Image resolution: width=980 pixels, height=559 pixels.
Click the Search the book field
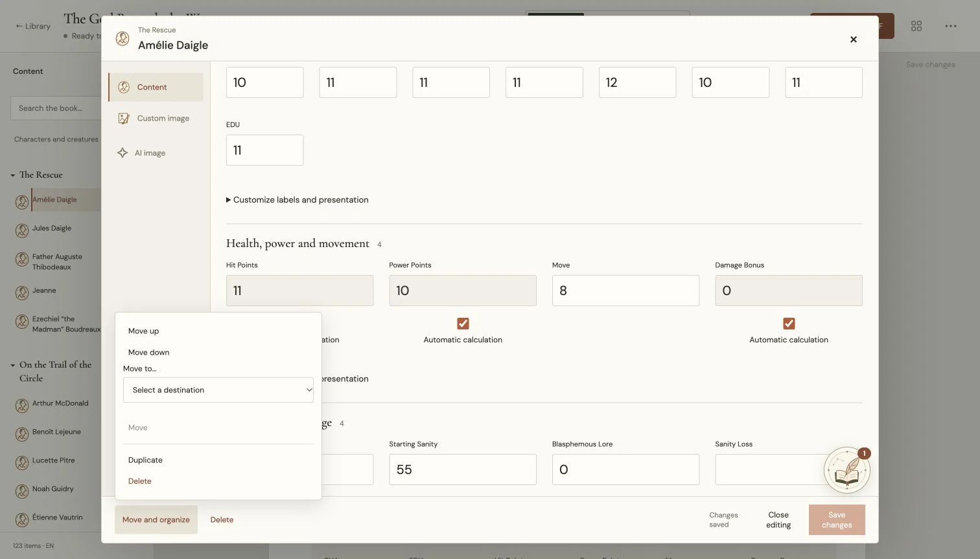coord(56,108)
